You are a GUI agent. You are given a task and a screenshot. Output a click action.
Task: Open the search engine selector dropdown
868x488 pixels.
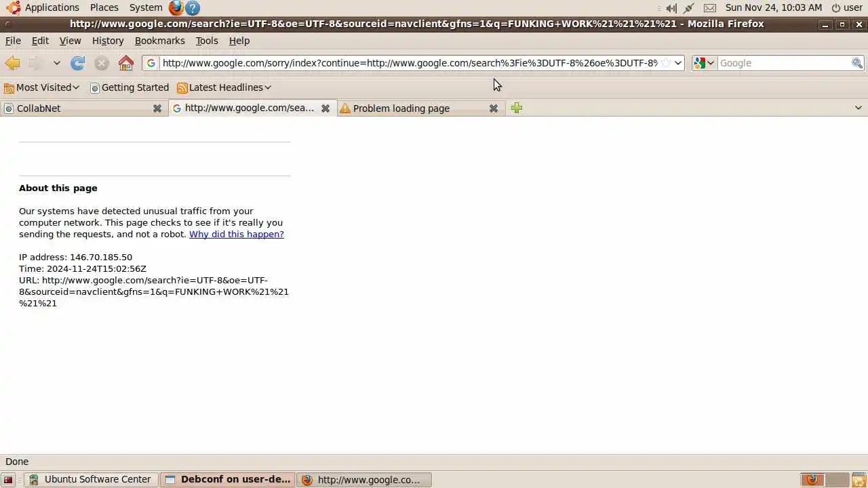point(704,63)
